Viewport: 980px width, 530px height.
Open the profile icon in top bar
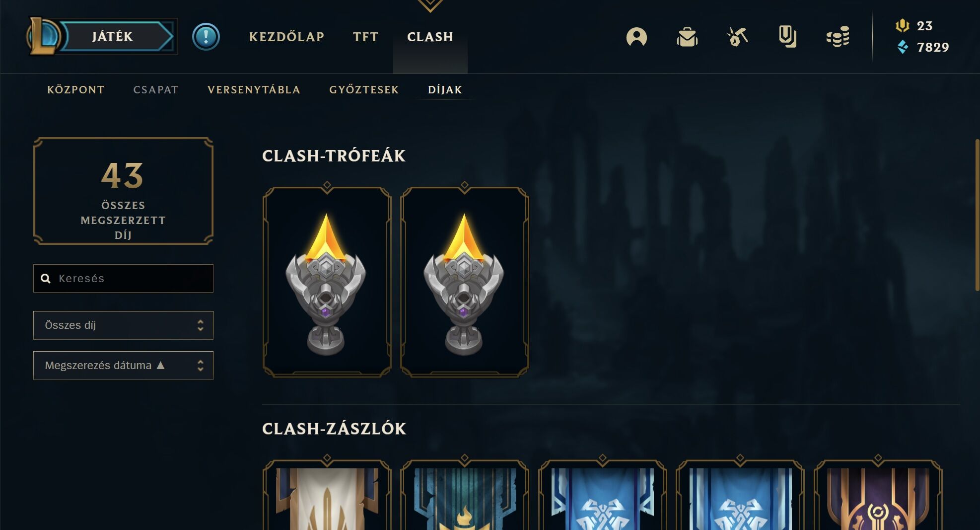(636, 37)
